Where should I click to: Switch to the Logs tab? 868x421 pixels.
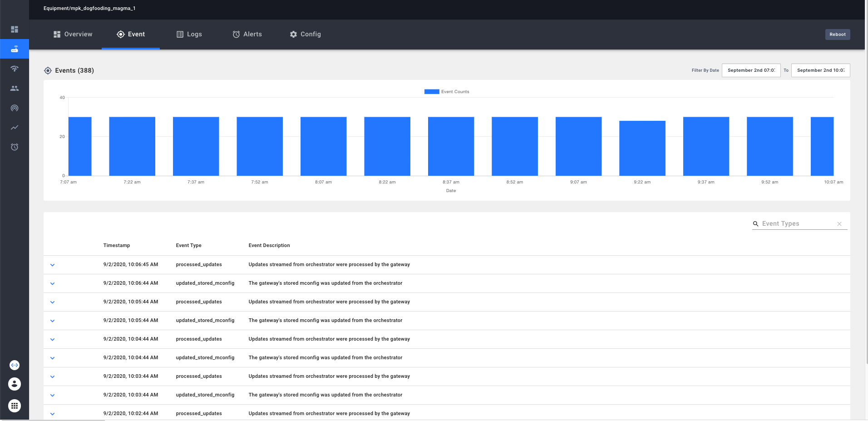tap(189, 35)
